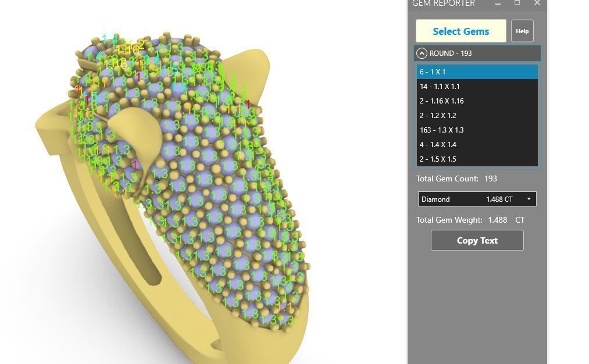The image size is (589, 364).
Task: Minimize the Gem Reporter window
Action: click(498, 3)
